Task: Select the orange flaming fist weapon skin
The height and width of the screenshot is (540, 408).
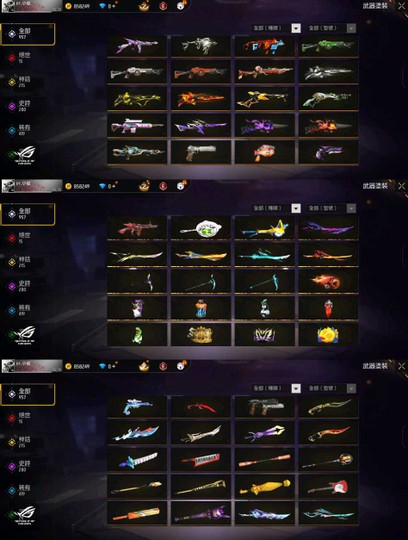Action: tap(328, 281)
